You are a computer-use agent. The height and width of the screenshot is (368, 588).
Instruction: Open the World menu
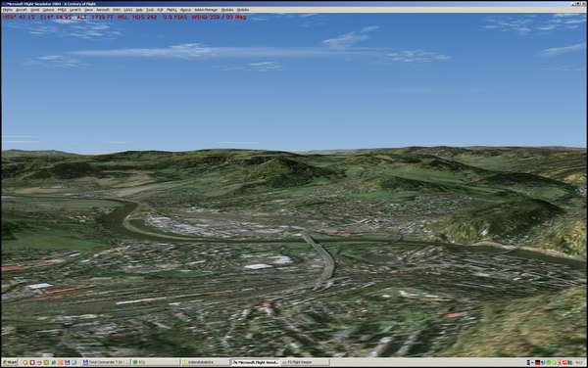35,10
